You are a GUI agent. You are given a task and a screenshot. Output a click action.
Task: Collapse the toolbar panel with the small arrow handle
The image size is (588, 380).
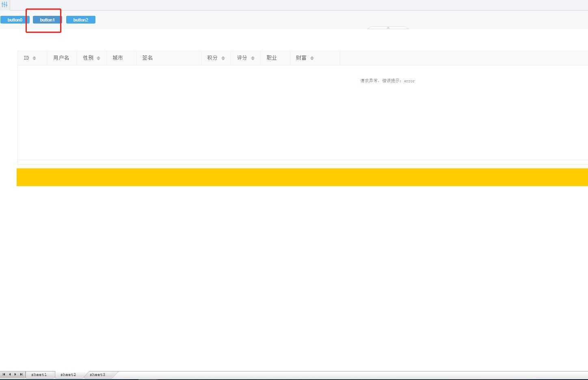pos(388,28)
